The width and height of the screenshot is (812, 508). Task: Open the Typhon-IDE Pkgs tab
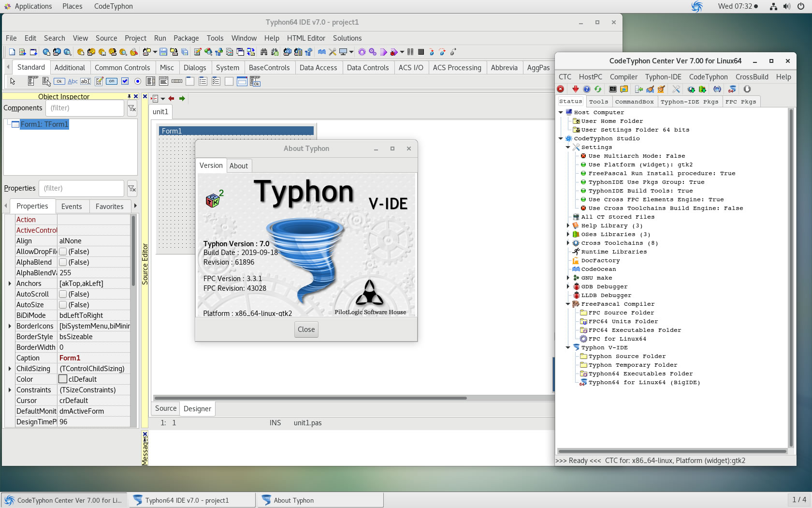click(x=689, y=102)
